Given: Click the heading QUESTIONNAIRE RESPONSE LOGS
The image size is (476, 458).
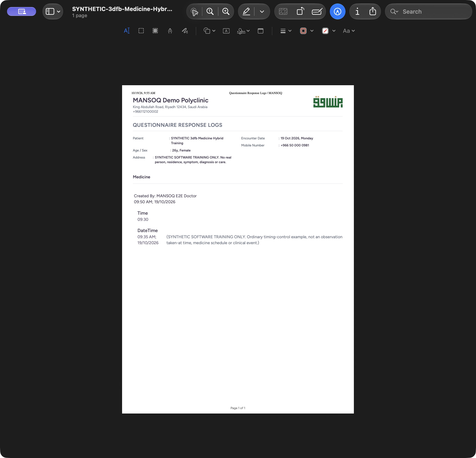Looking at the screenshot, I should click(177, 125).
